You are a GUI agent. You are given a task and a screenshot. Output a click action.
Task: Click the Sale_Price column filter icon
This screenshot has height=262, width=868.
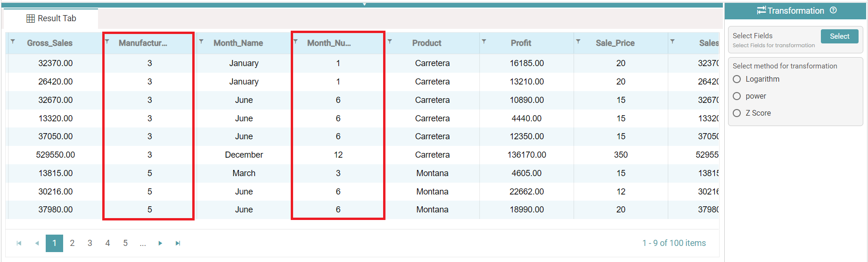pyautogui.click(x=578, y=42)
